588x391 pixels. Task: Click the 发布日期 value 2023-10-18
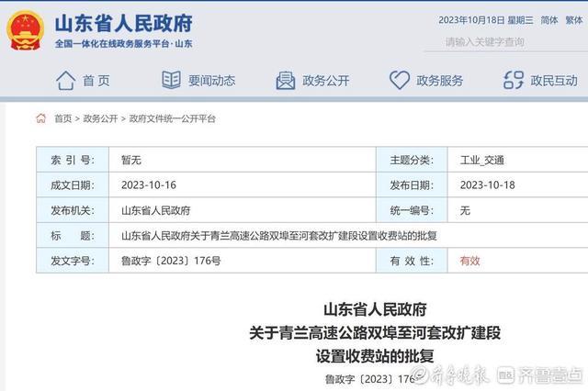tap(488, 185)
